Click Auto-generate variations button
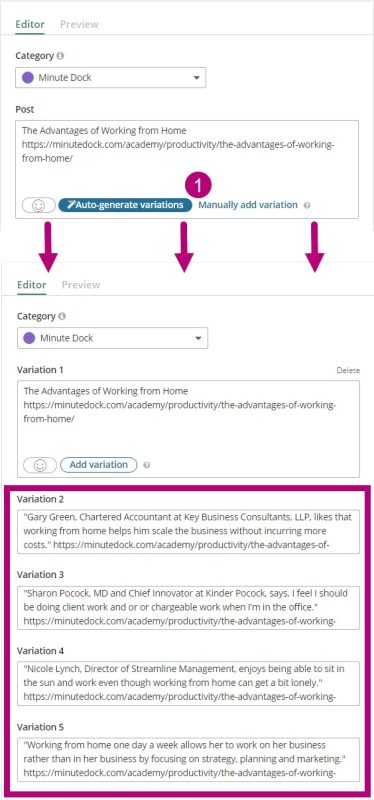Image resolution: width=374 pixels, height=800 pixels. [126, 205]
